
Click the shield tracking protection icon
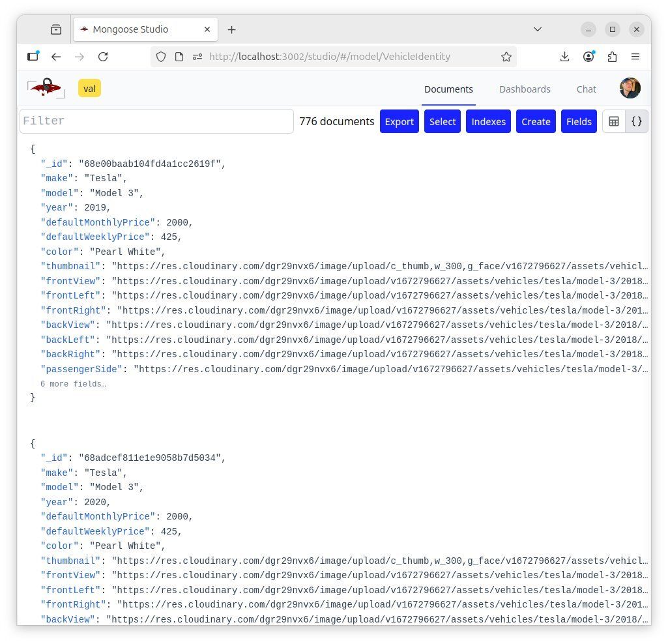pos(161,57)
